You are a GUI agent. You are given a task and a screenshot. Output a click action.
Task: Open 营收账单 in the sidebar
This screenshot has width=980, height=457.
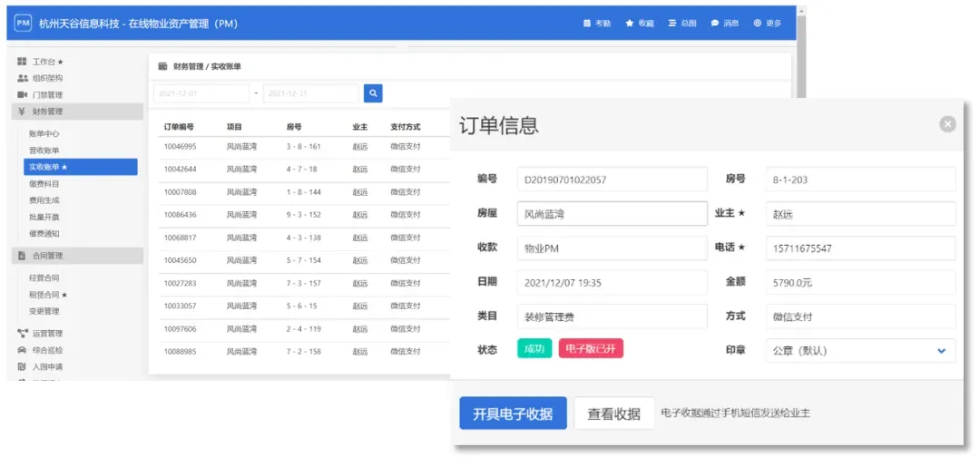pyautogui.click(x=44, y=151)
